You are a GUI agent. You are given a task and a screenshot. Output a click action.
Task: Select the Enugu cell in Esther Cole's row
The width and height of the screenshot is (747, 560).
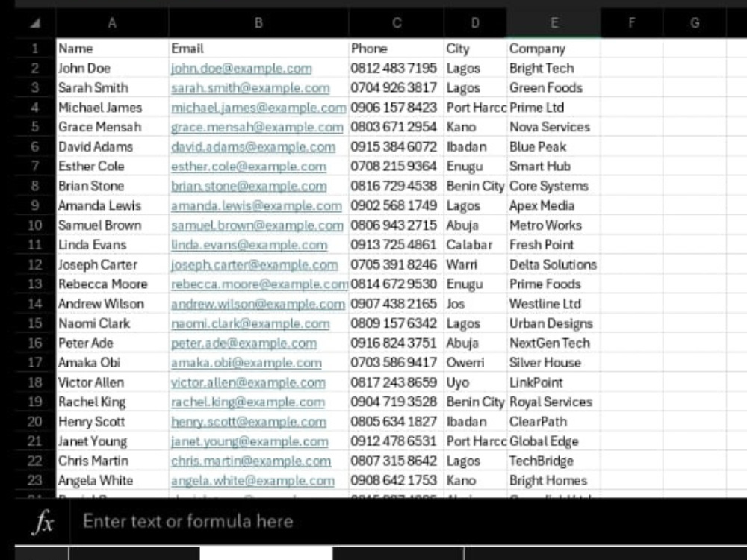(475, 167)
